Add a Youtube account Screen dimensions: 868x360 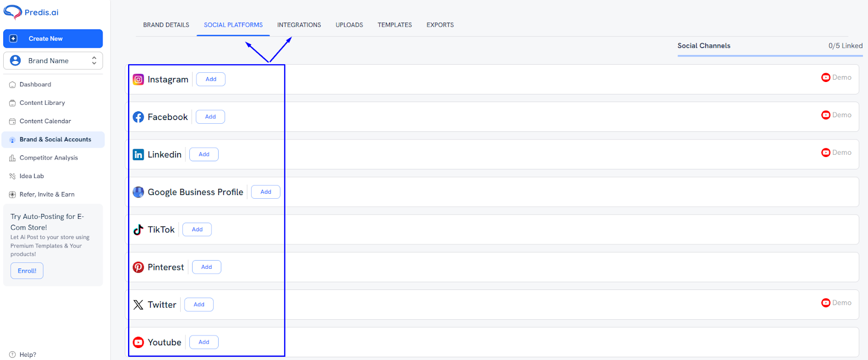204,342
